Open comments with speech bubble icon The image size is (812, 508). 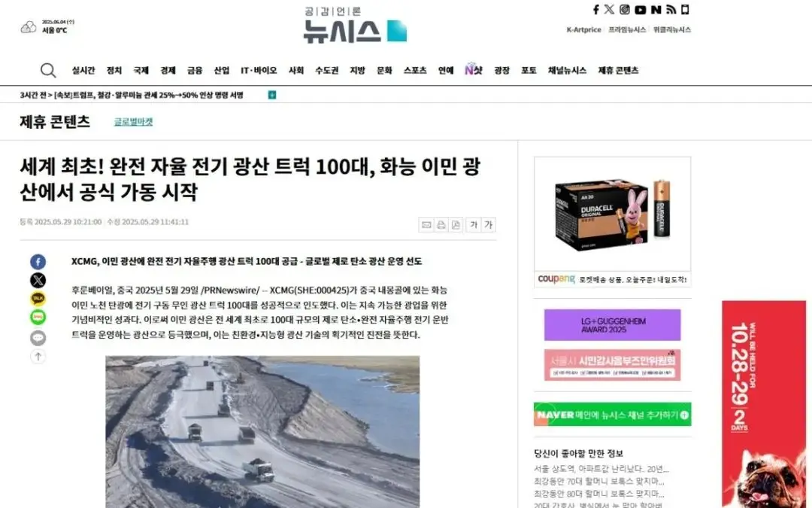[x=38, y=338]
